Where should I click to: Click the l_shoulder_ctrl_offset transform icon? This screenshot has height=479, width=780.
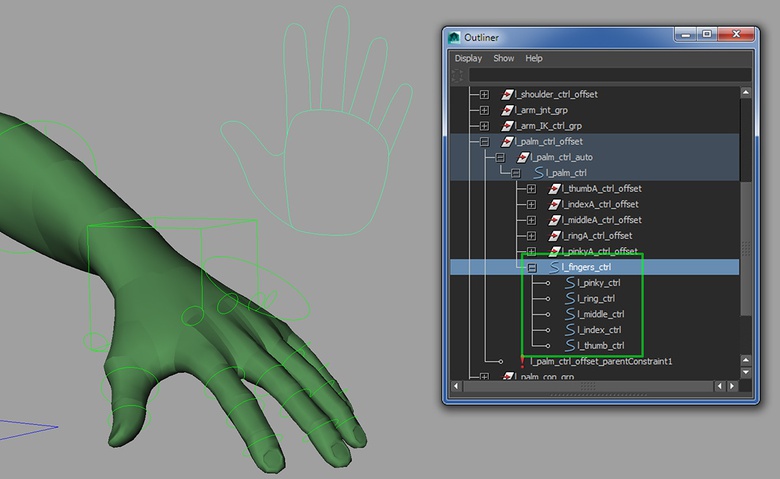(507, 95)
